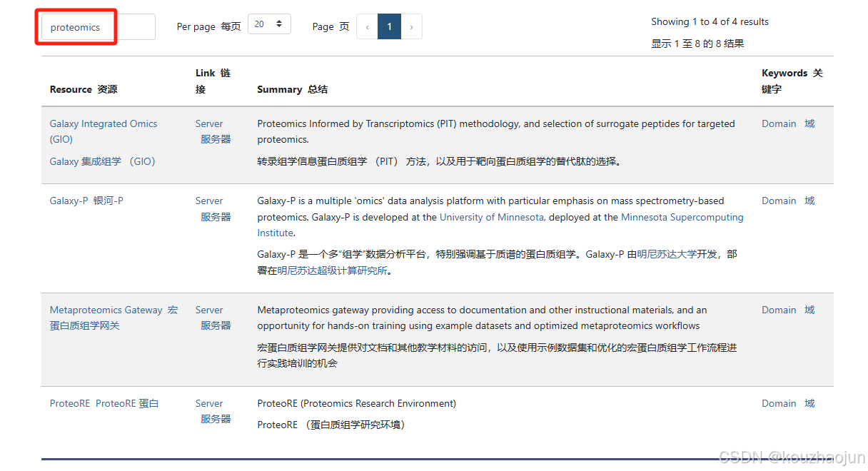Open Galaxy Integrated Omics (GIO) resource link
Screen dimensions: 868x471
coord(104,131)
